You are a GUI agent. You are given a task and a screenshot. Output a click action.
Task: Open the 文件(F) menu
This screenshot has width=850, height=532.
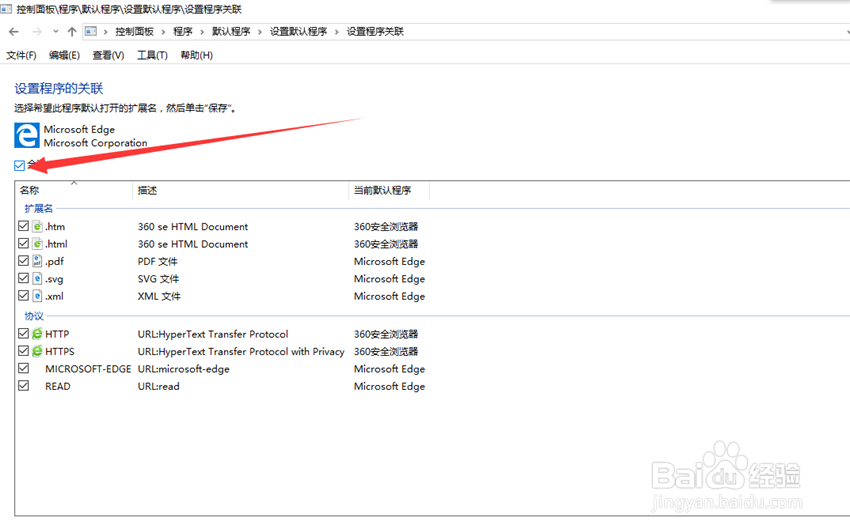21,55
